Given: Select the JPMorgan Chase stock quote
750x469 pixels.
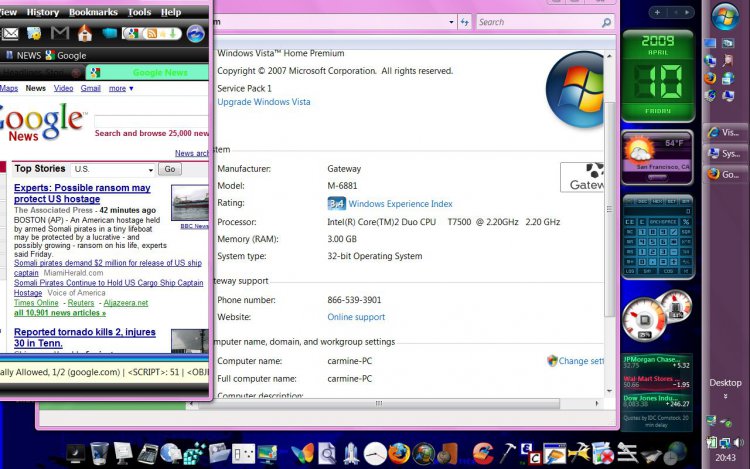Looking at the screenshot, I should pyautogui.click(x=657, y=362).
